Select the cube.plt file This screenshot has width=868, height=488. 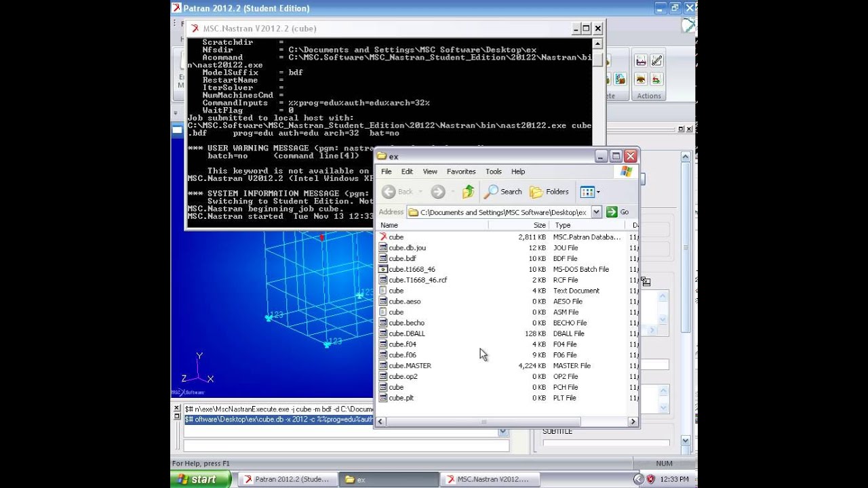point(401,398)
